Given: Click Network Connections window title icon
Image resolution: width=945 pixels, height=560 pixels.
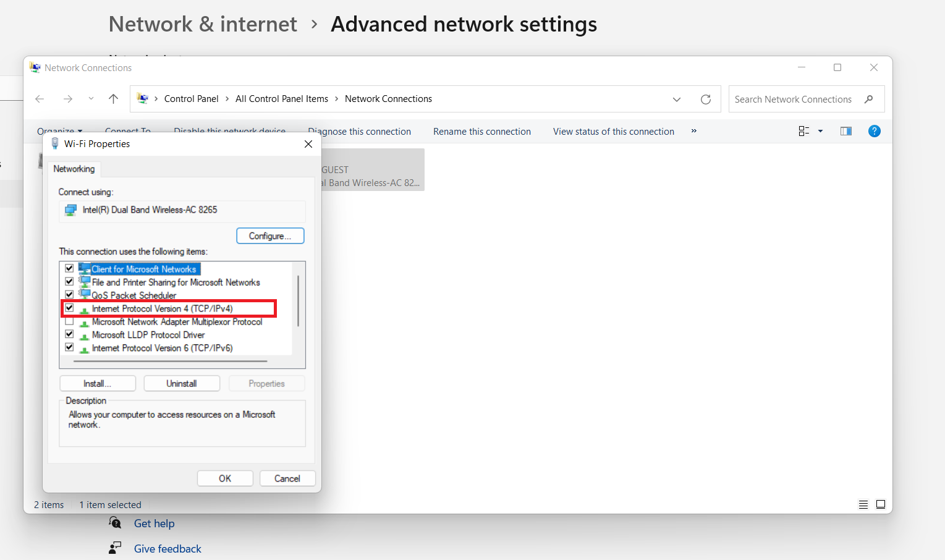Looking at the screenshot, I should tap(35, 67).
